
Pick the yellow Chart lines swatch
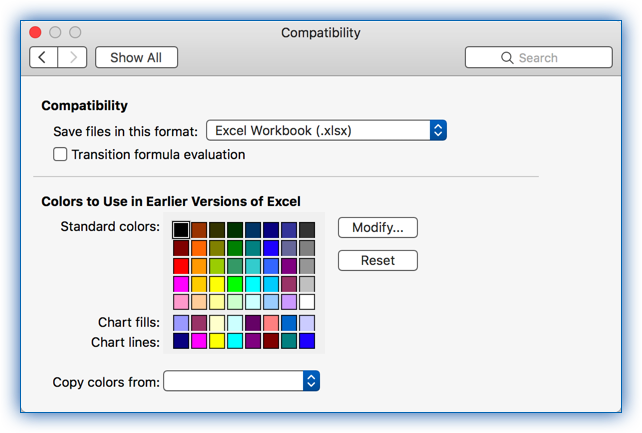[x=217, y=341]
